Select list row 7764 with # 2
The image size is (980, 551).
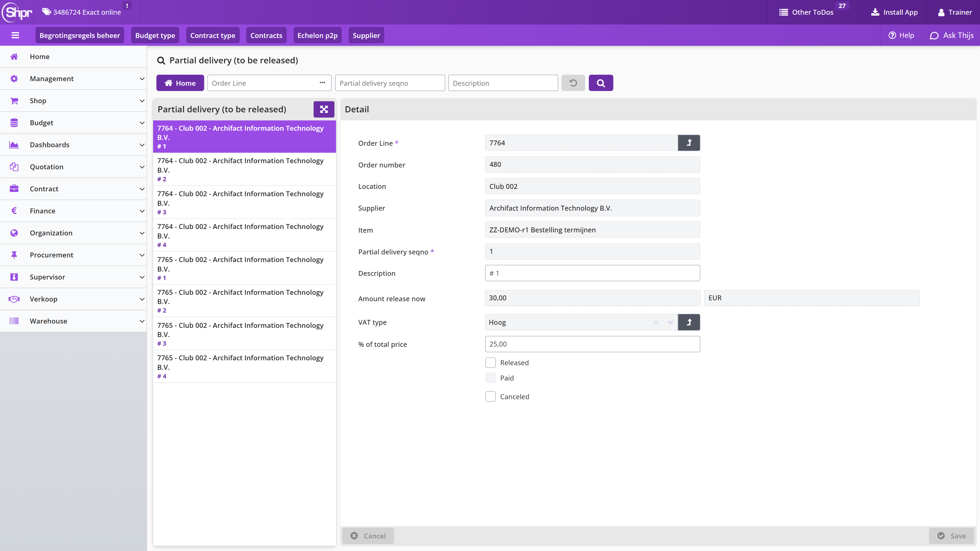[x=244, y=169]
